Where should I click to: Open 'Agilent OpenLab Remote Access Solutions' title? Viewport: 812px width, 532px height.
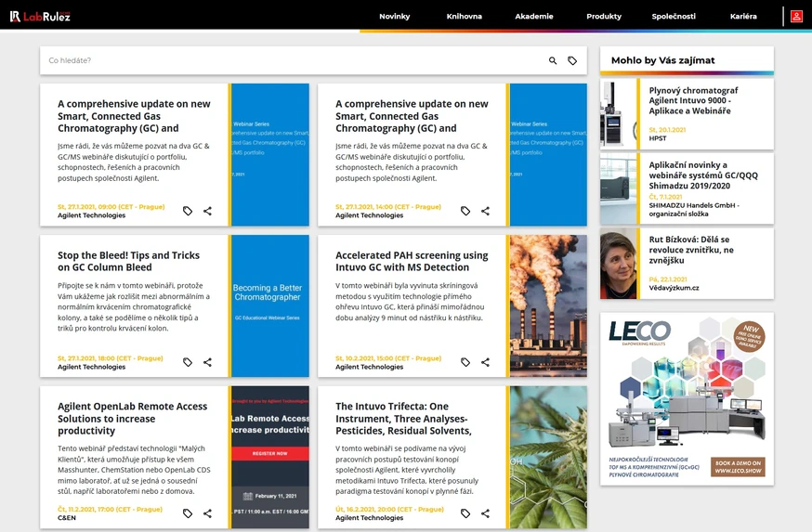click(133, 418)
